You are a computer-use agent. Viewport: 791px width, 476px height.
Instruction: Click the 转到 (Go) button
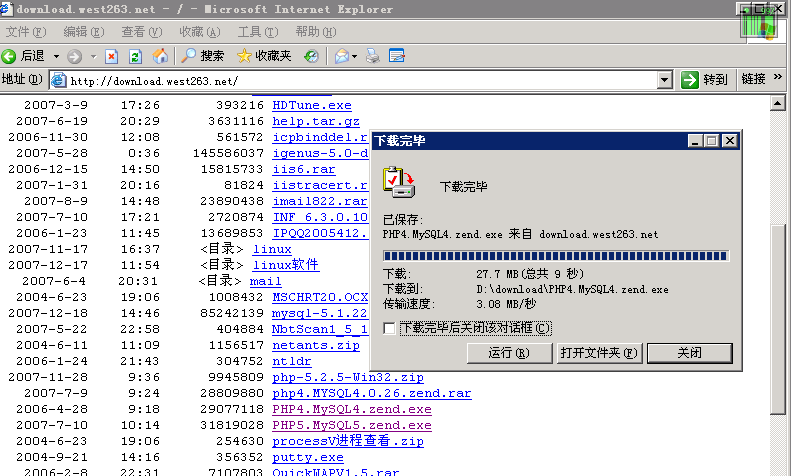tap(704, 80)
